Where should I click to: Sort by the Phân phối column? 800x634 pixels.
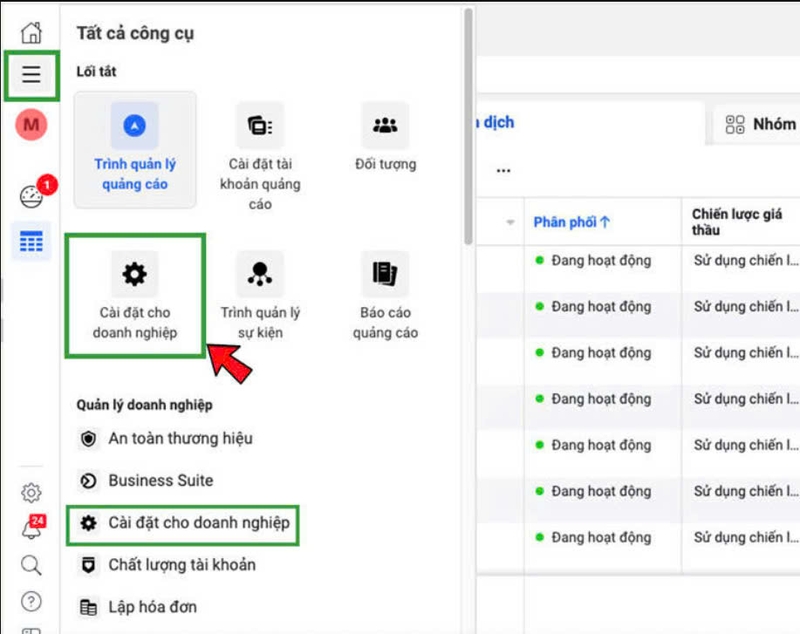[x=568, y=221]
